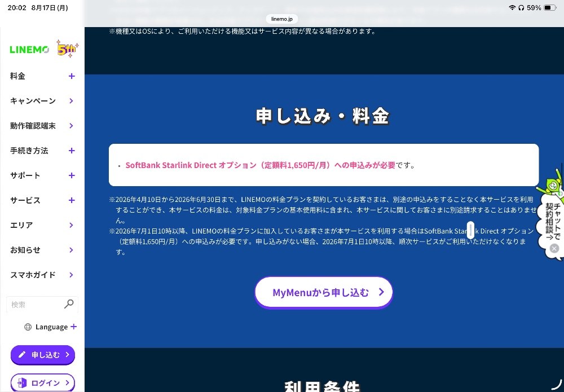Select 料金 in the sidebar menu
564x392 pixels.
[17, 76]
